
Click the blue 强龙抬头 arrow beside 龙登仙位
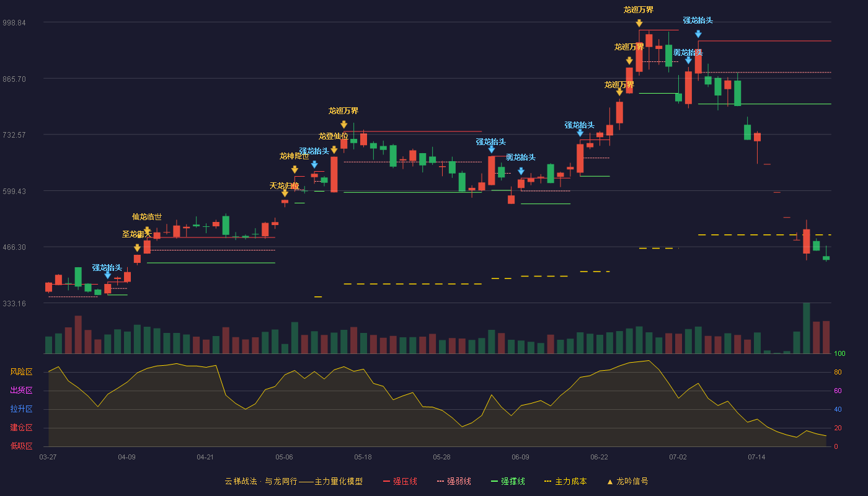(314, 164)
